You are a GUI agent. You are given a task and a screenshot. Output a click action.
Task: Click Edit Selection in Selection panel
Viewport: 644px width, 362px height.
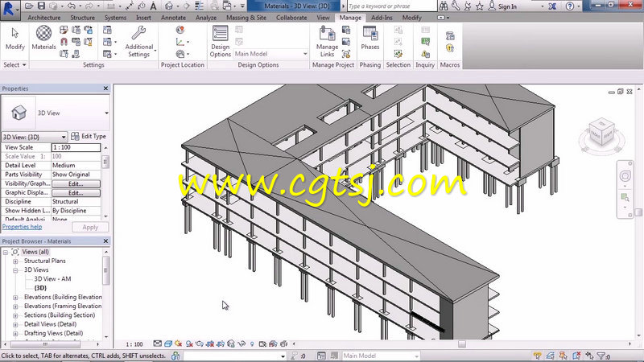click(x=398, y=54)
